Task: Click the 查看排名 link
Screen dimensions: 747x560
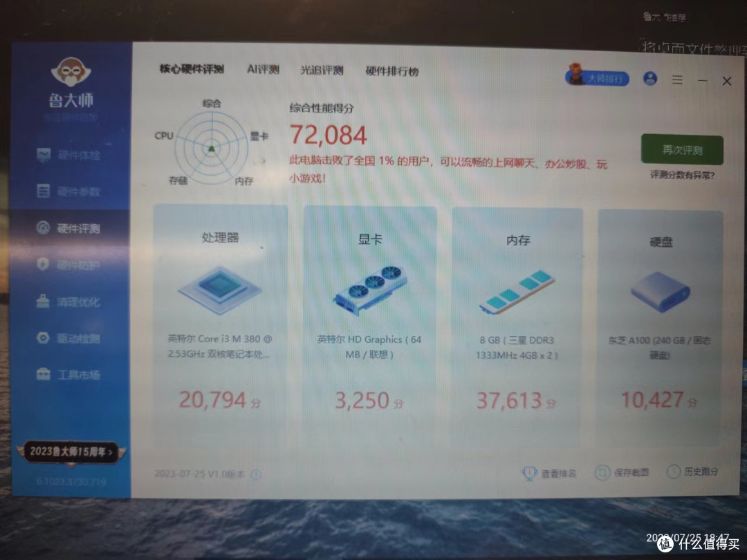Action: pos(558,474)
